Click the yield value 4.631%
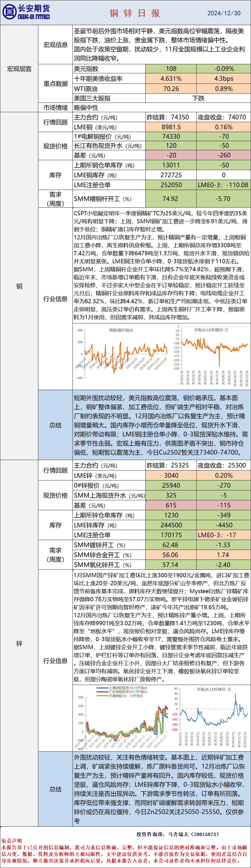Image resolution: width=251 pixels, height=868 pixels. coord(171,79)
